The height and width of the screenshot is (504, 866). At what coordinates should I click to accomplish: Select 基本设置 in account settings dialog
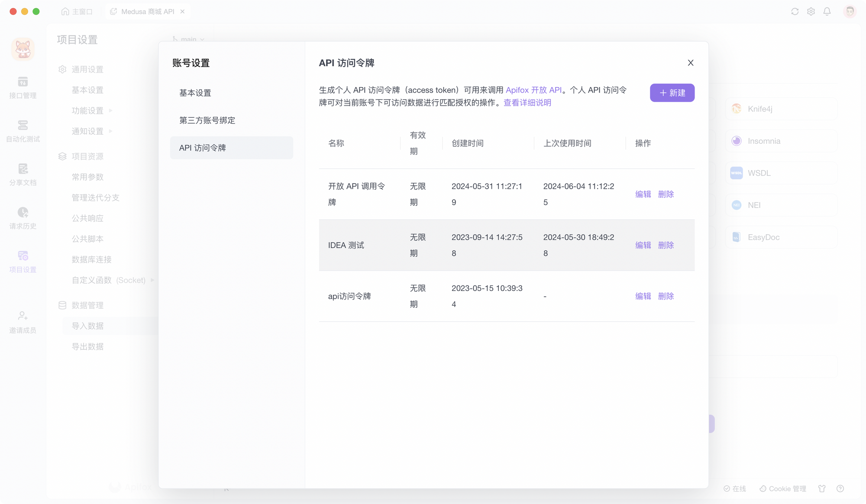coord(232,93)
